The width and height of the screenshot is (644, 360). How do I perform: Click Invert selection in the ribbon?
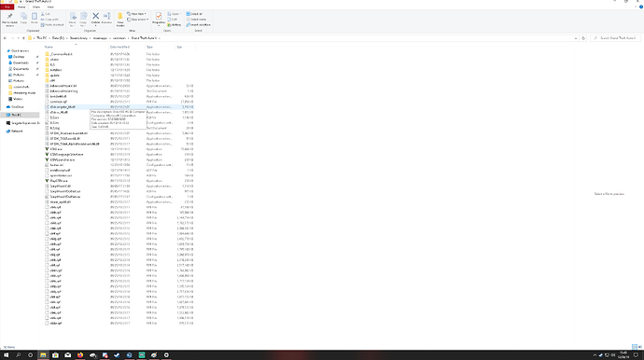coord(199,24)
